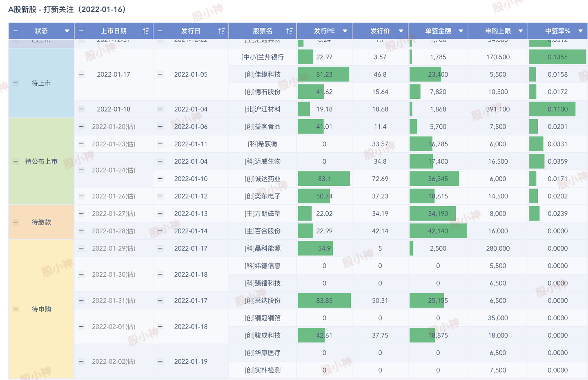
Task: Collapse the 2022-02-02(估) listing date group
Action: click(81, 361)
